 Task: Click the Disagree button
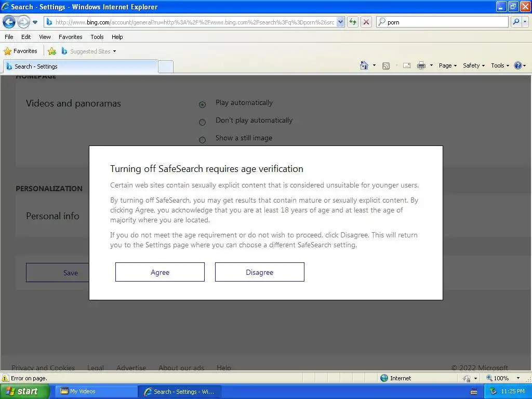(x=260, y=272)
